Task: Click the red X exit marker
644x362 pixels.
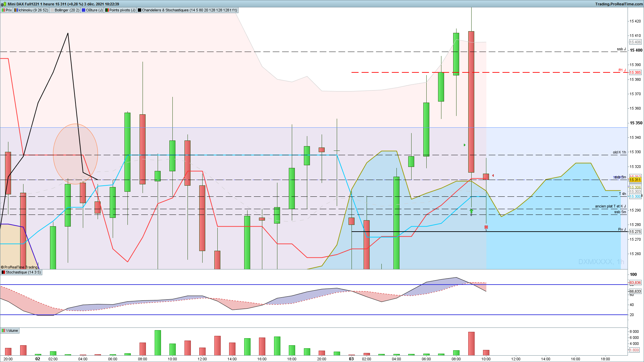Action: 486,227
